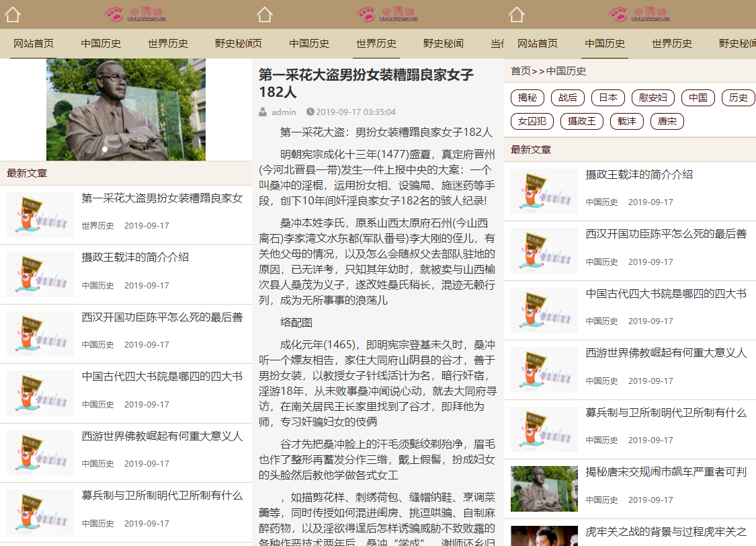Open 中国历史 tab in the right panel
This screenshot has height=546, width=756.
coord(605,44)
